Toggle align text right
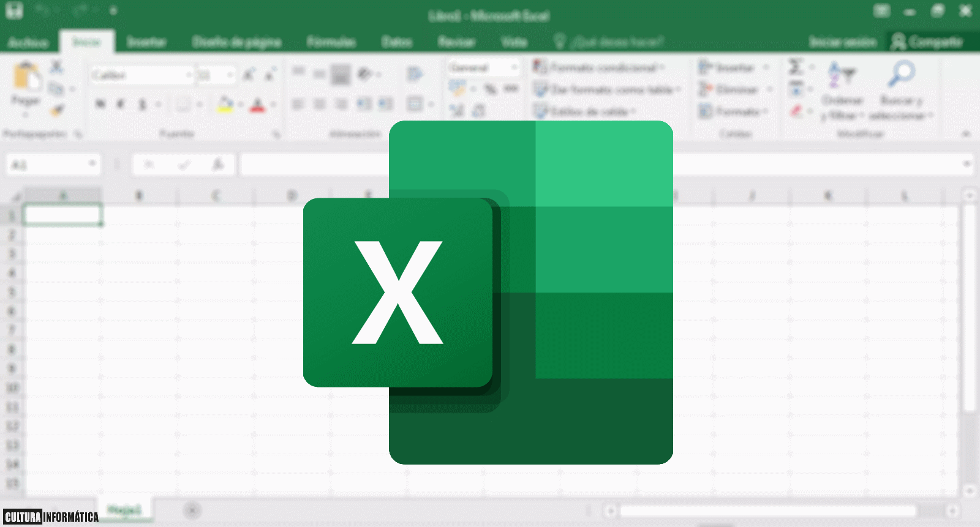The height and width of the screenshot is (527, 980). click(341, 104)
